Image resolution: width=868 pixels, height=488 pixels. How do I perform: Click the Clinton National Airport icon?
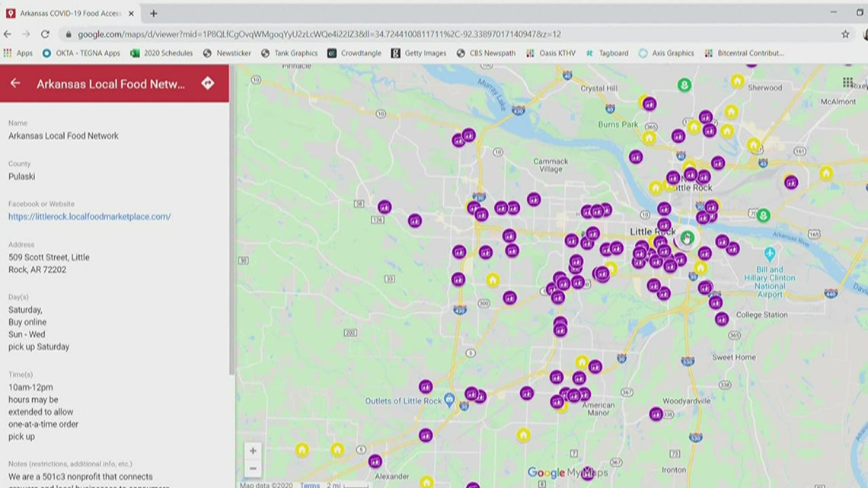click(x=770, y=254)
